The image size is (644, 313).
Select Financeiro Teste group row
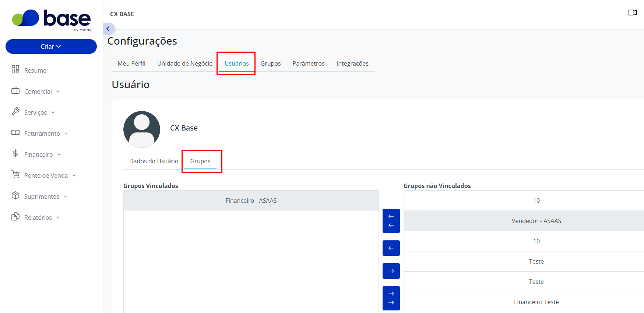[x=524, y=302]
